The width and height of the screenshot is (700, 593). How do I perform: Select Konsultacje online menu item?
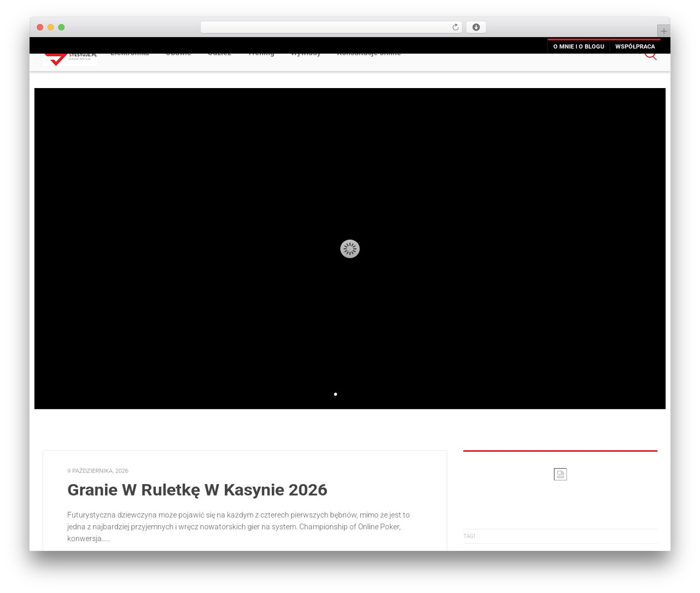click(x=369, y=55)
